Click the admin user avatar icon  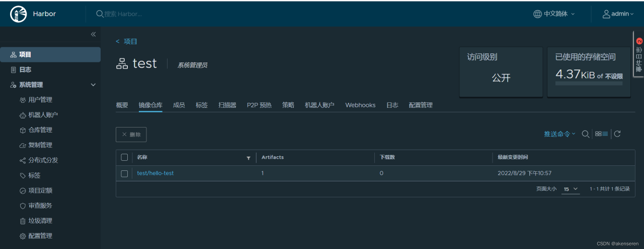tap(606, 14)
